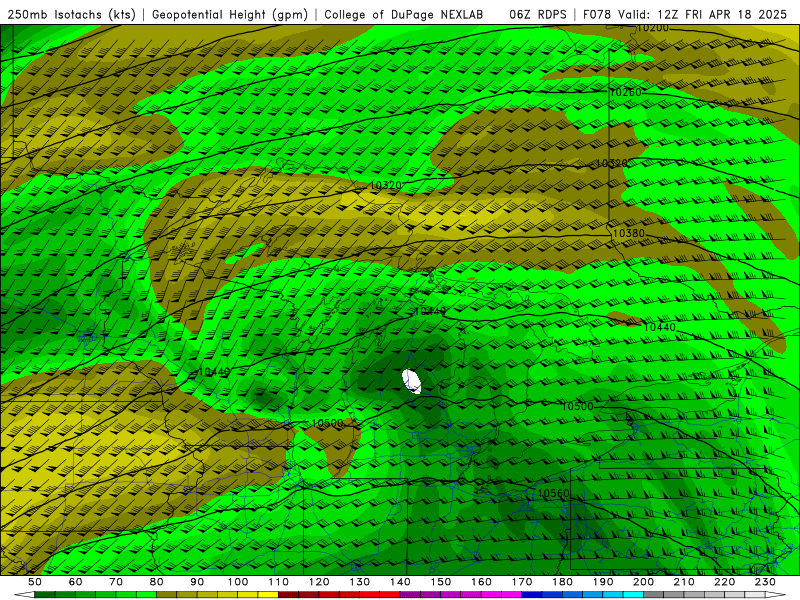The width and height of the screenshot is (800, 600).
Task: Click the "06Z RDPS" model run label
Action: pos(538,15)
